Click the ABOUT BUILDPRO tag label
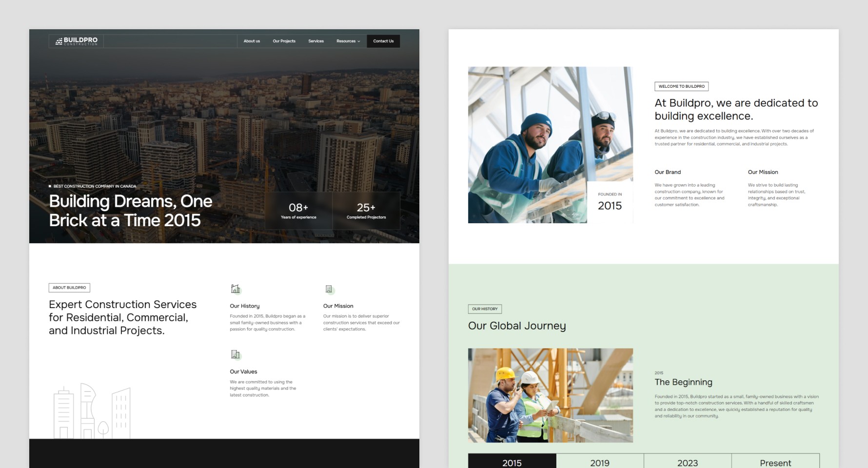The image size is (868, 468). (69, 288)
